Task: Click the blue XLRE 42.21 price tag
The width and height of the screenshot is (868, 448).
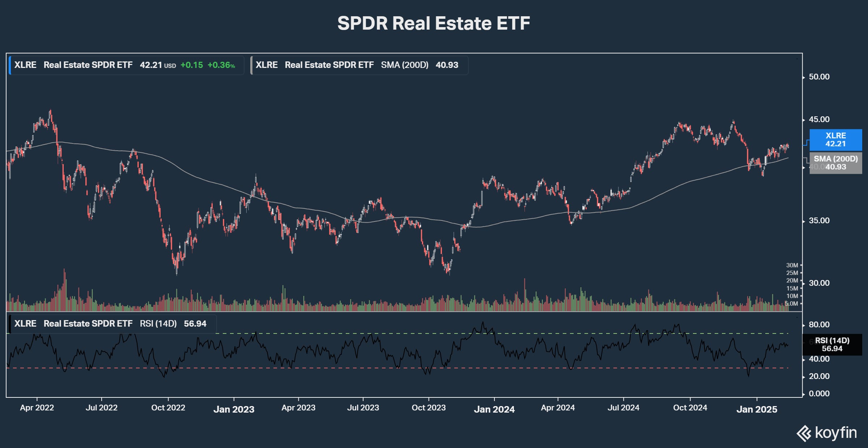Action: [835, 140]
